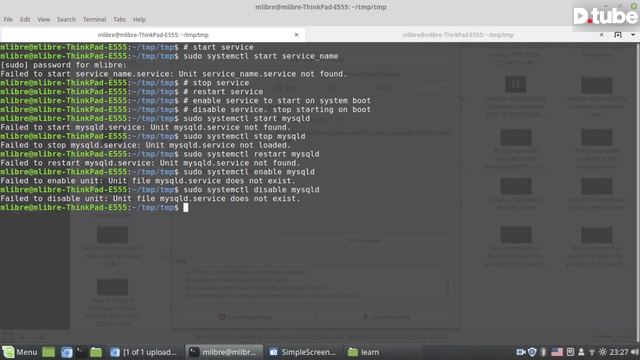Image resolution: width=640 pixels, height=360 pixels.
Task: Open the Wi-Fi network tray icon
Action: (x=592, y=352)
